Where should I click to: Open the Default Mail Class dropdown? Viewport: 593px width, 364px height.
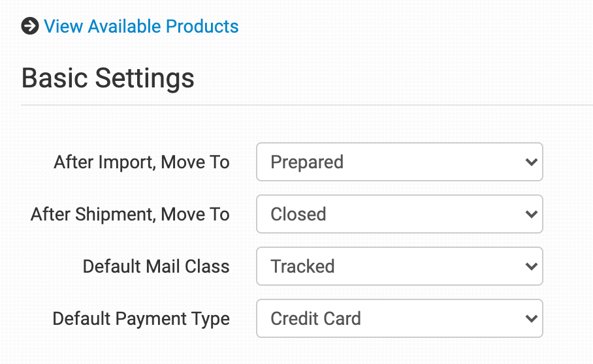pyautogui.click(x=399, y=266)
